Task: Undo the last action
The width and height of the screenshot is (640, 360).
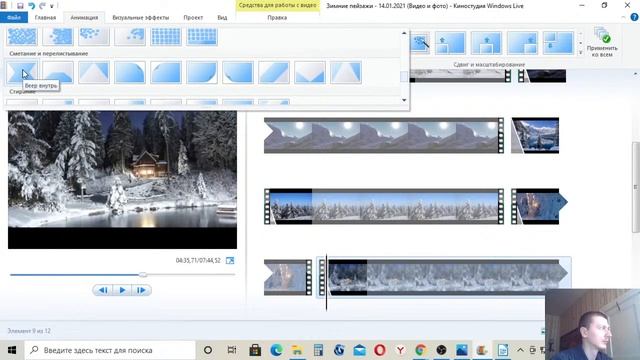Action: point(31,6)
